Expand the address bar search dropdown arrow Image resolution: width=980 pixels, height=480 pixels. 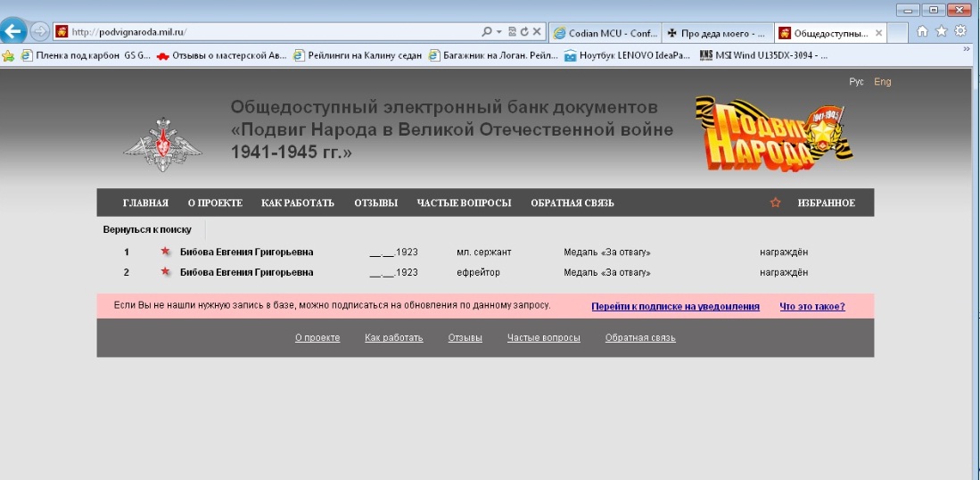498,32
